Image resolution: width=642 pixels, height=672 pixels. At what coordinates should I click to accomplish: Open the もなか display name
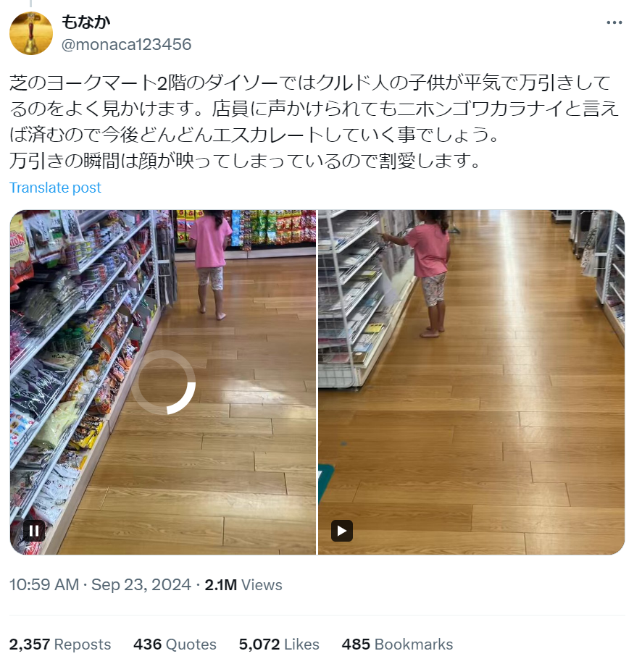pos(86,22)
